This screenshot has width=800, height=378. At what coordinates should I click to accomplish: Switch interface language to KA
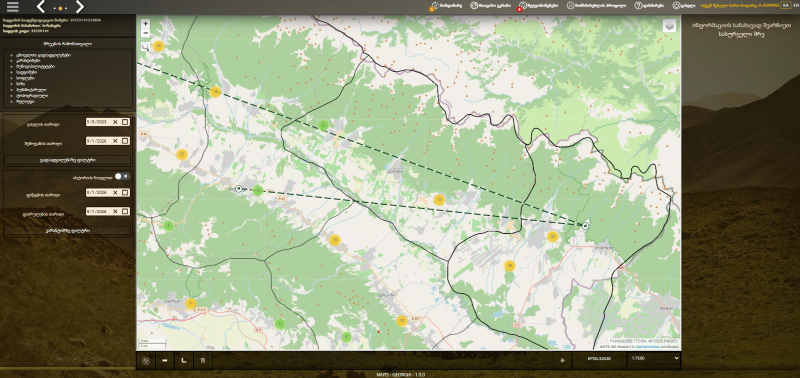pos(785,5)
